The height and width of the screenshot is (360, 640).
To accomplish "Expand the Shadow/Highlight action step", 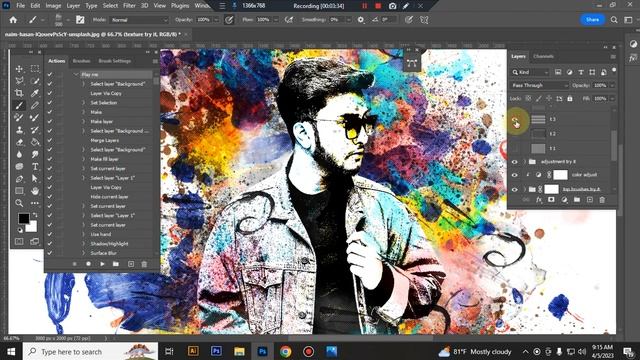I will [x=84, y=244].
